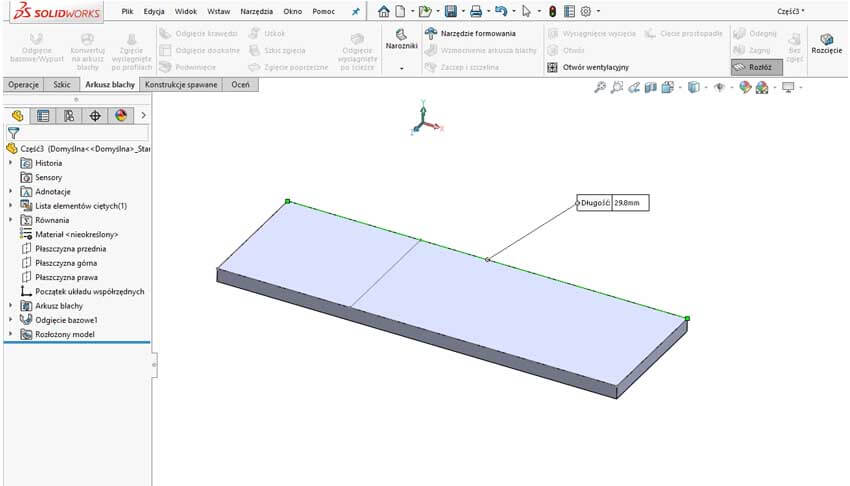Open the PropertyManager tab icon
Viewport: 850px width, 486px height.
pos(43,115)
